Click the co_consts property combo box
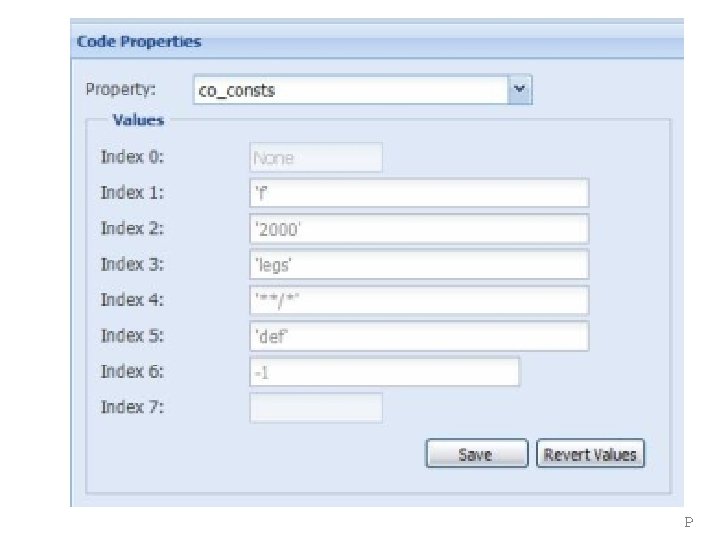 pyautogui.click(x=350, y=91)
